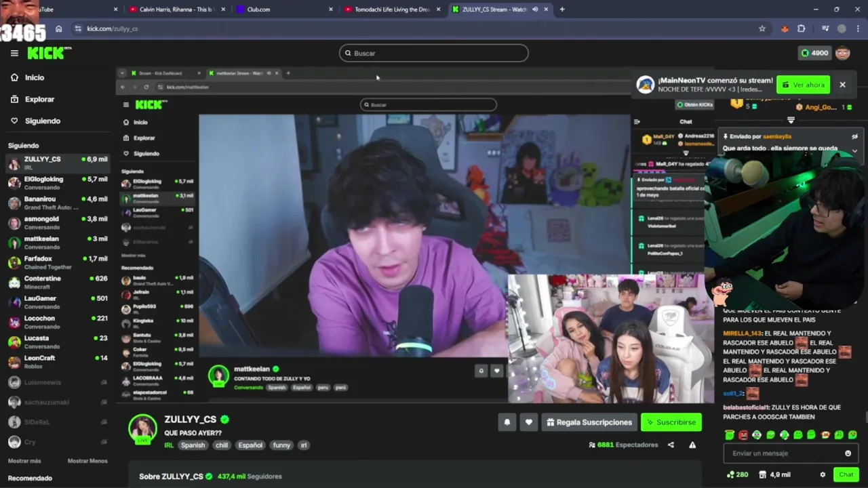
Task: Hide the pinned message eye icon
Action: [x=854, y=136]
